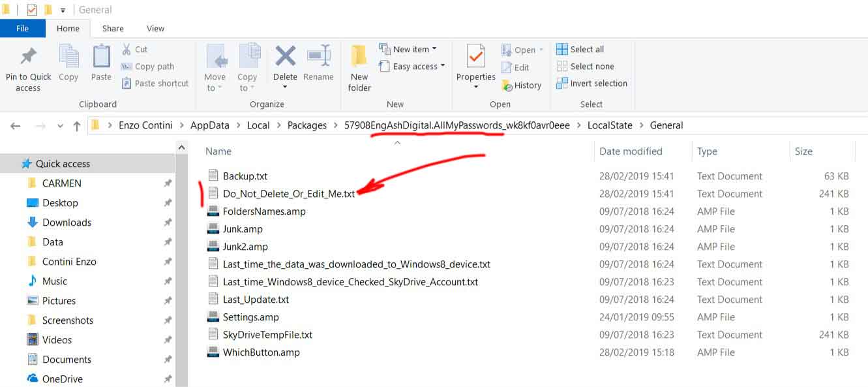Open Downloads in Quick access sidebar
This screenshot has height=387, width=868.
(67, 223)
